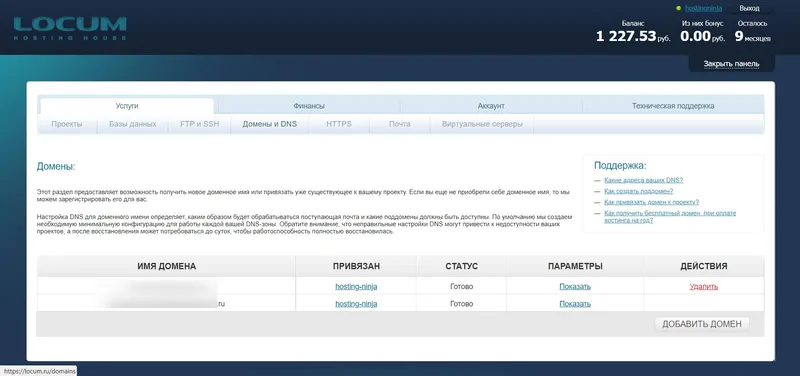This screenshot has width=800, height=376.
Task: Open the FTP и SSH sub-tab
Action: (x=199, y=124)
